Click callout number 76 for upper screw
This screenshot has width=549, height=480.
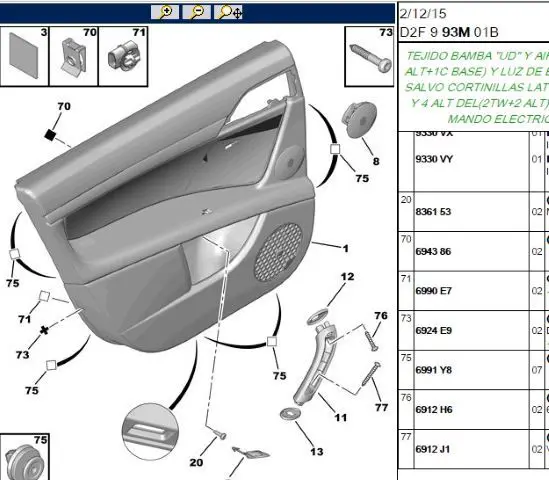point(381,315)
